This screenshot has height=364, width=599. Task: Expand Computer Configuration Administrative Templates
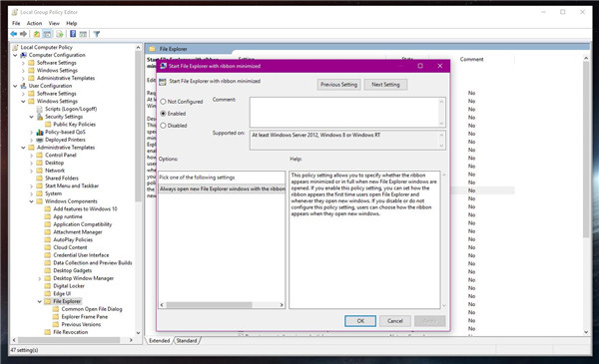point(23,78)
